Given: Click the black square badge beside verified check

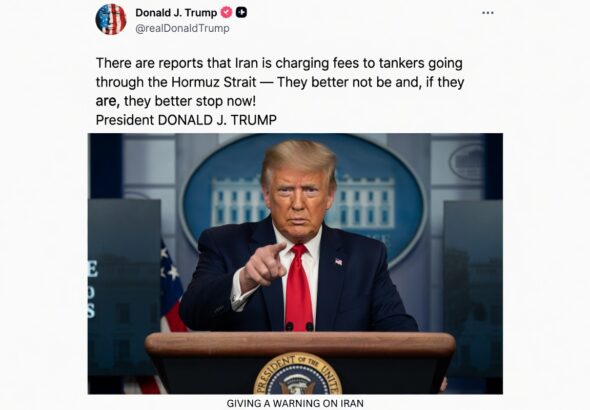Looking at the screenshot, I should pos(241,13).
